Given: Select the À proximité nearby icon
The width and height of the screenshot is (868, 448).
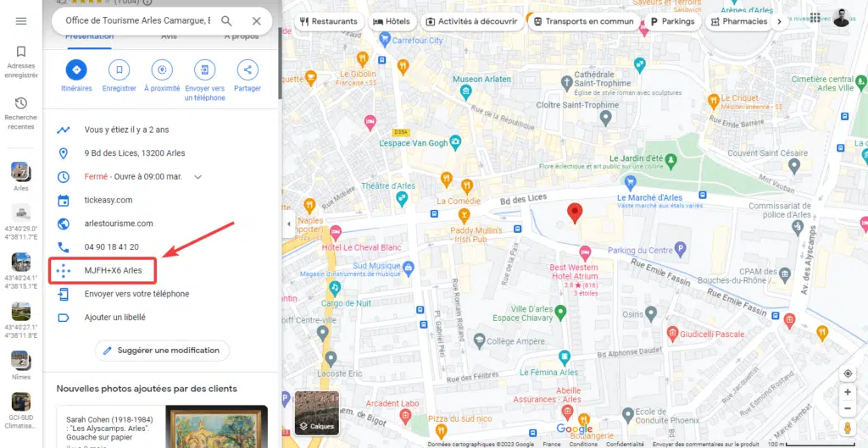Looking at the screenshot, I should 162,69.
